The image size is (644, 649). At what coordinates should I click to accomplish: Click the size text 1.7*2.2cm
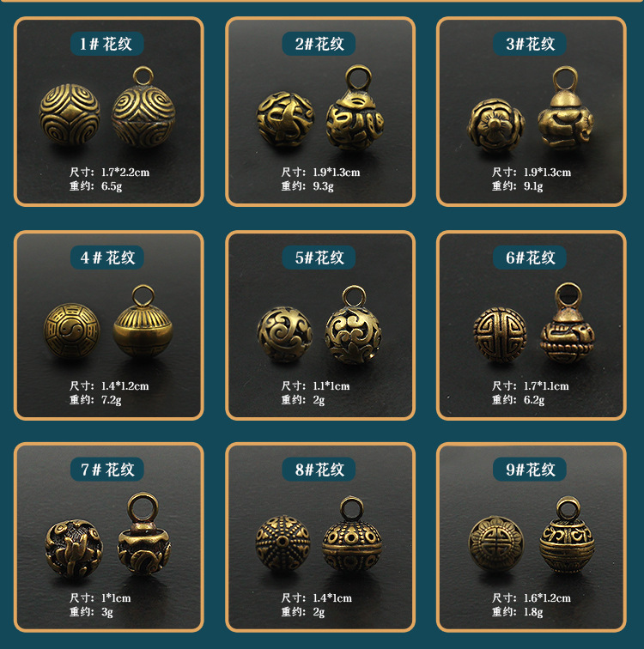pyautogui.click(x=125, y=173)
